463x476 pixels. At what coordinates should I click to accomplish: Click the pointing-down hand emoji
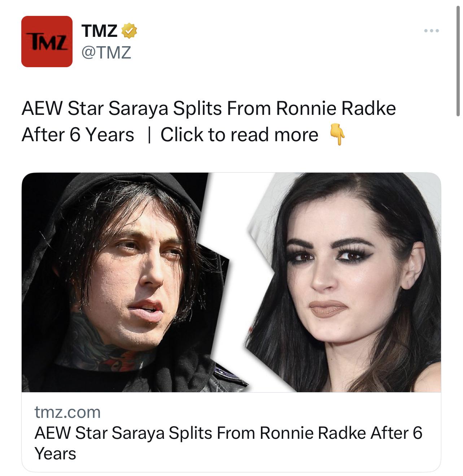click(337, 135)
